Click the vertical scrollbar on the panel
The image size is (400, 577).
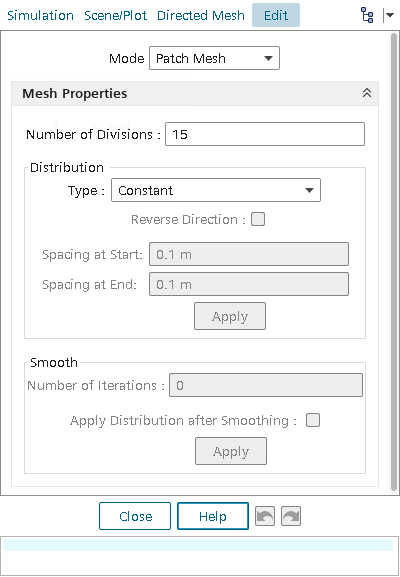click(394, 263)
